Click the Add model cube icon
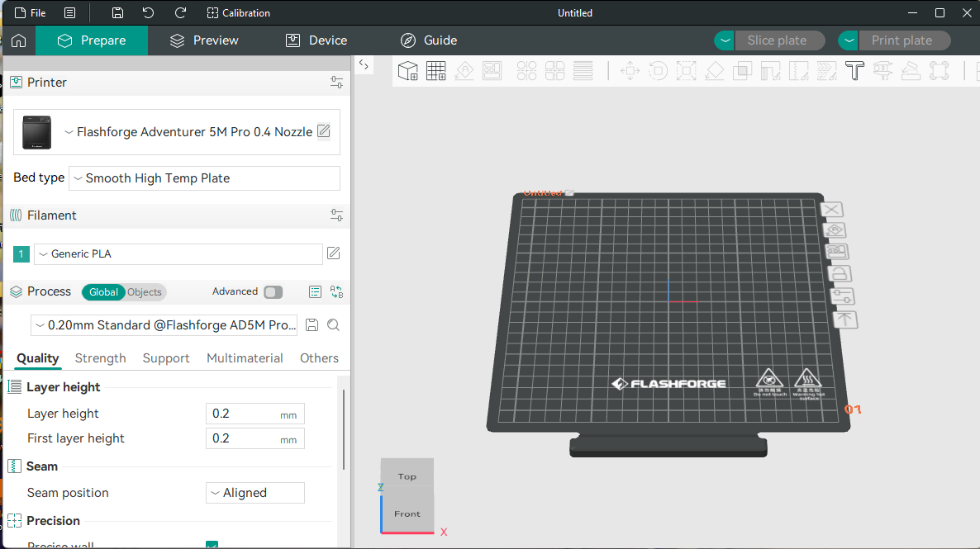Image resolution: width=980 pixels, height=549 pixels. tap(408, 70)
